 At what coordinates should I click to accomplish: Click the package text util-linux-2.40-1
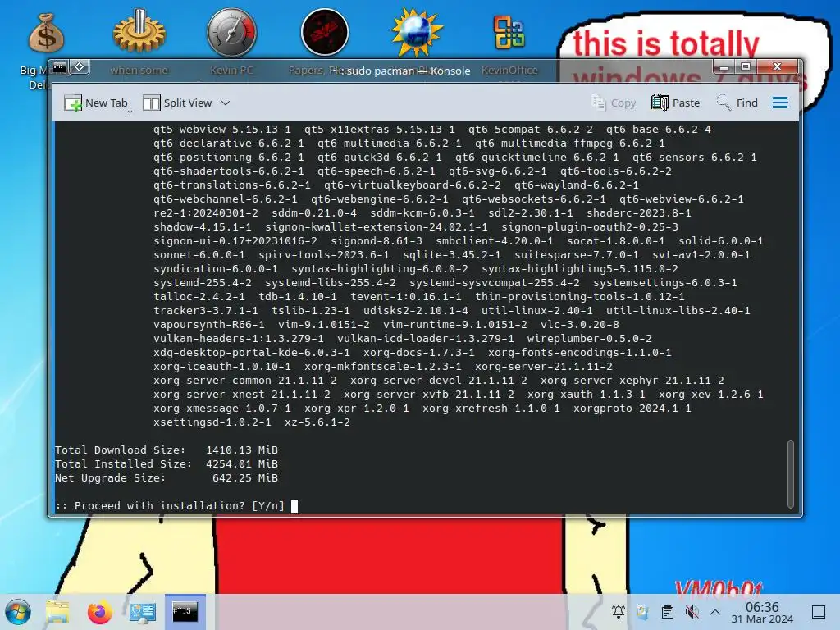coord(536,311)
